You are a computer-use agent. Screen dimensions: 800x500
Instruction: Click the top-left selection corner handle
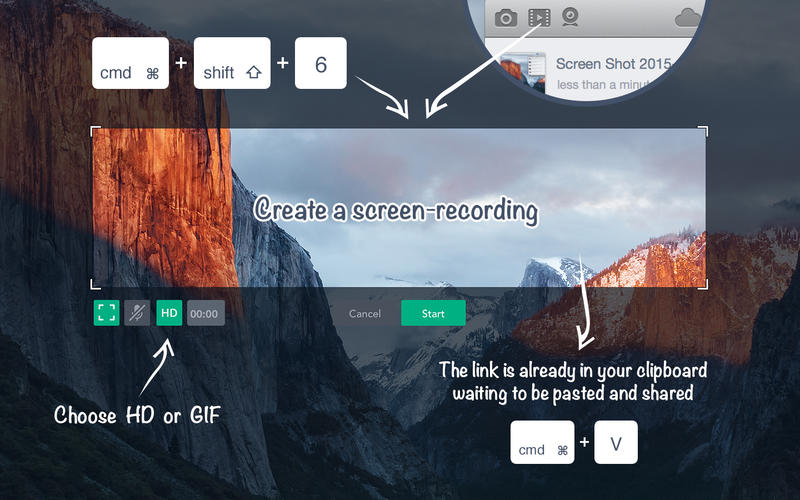tap(94, 130)
